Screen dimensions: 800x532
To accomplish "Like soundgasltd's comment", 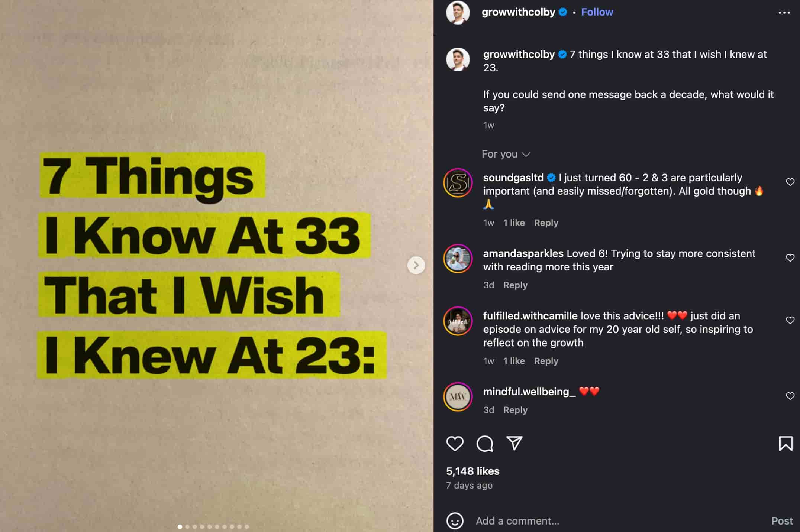I will [790, 182].
